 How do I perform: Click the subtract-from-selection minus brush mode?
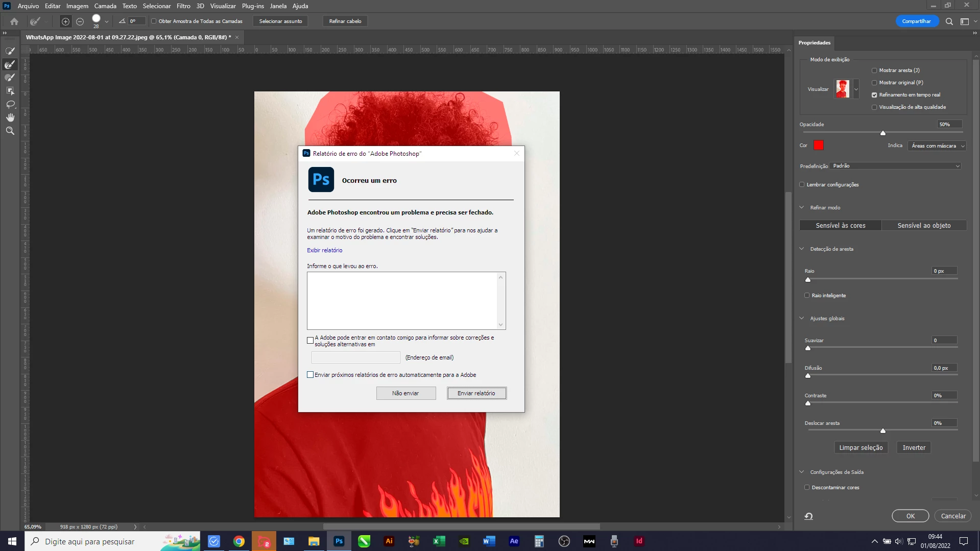[x=80, y=21]
